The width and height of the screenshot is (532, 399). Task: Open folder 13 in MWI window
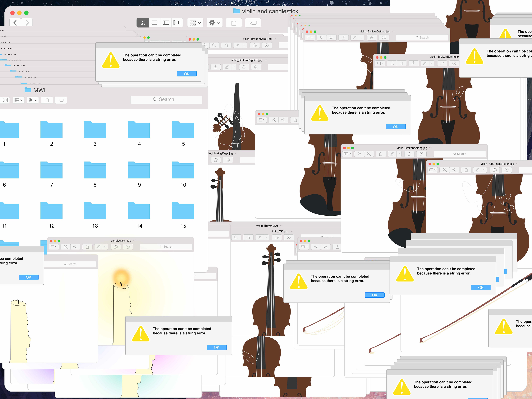click(95, 211)
